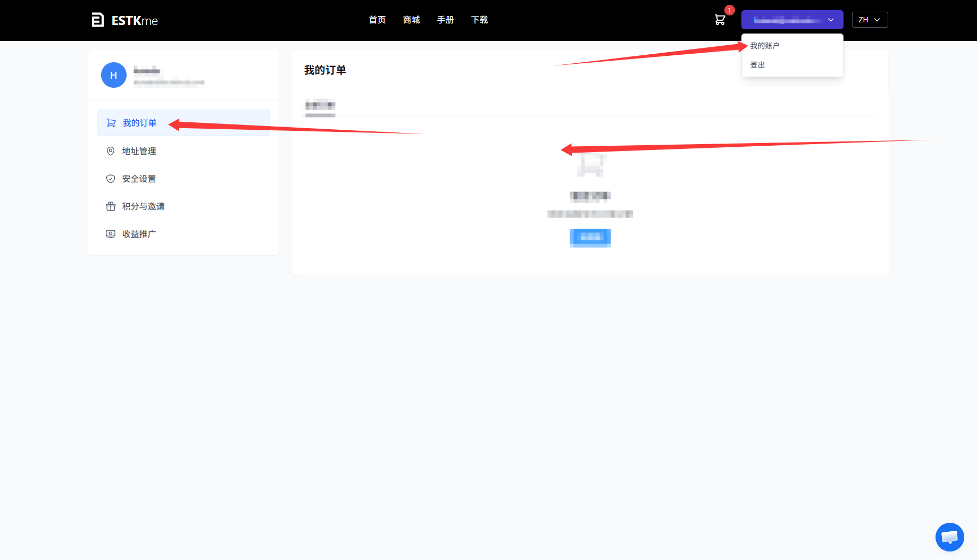Click the location pin icon for 地址管理
Image resolution: width=977 pixels, height=560 pixels.
pyautogui.click(x=111, y=151)
